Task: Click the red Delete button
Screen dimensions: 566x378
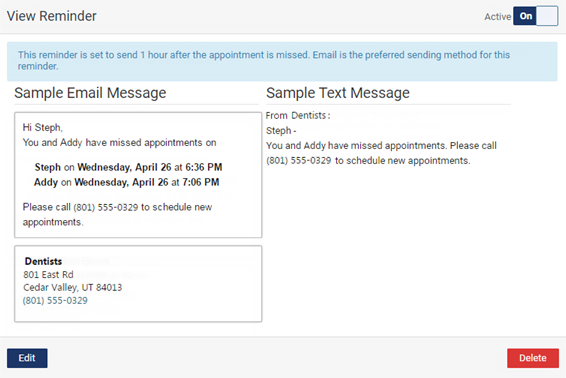Action: [x=533, y=358]
